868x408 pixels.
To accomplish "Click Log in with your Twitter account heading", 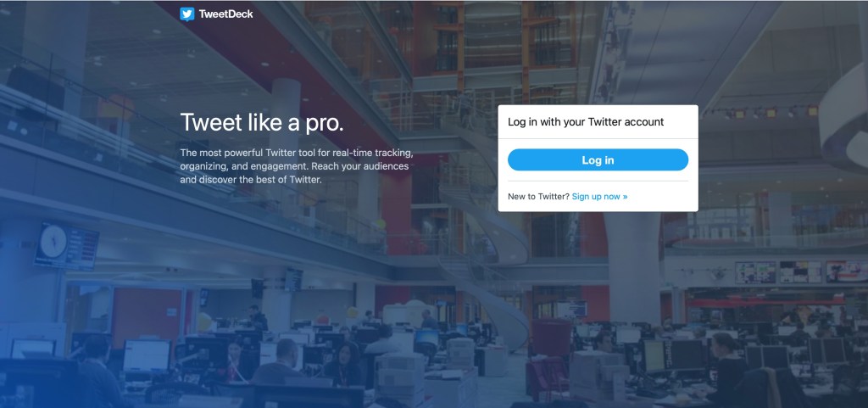I will click(586, 122).
